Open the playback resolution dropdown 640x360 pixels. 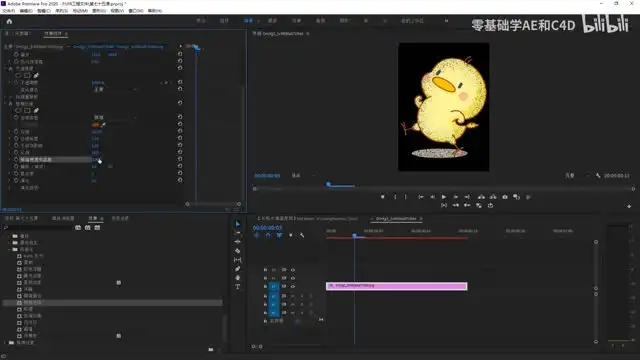pyautogui.click(x=577, y=176)
